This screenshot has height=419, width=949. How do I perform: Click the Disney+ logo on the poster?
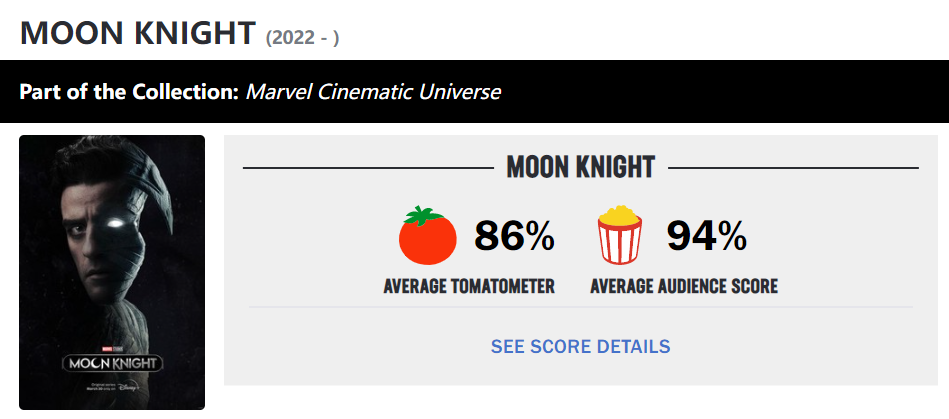(x=128, y=384)
